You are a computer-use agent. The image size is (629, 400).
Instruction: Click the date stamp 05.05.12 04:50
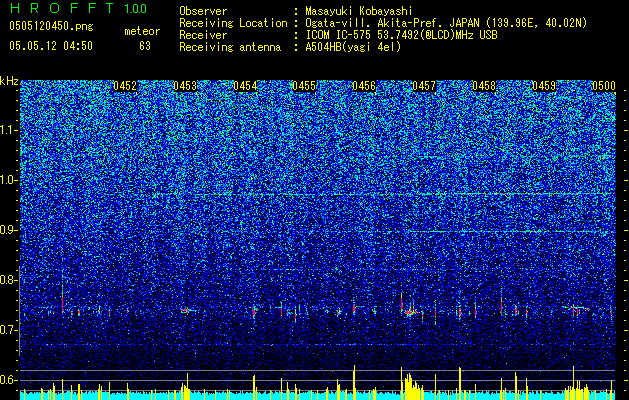[51, 46]
